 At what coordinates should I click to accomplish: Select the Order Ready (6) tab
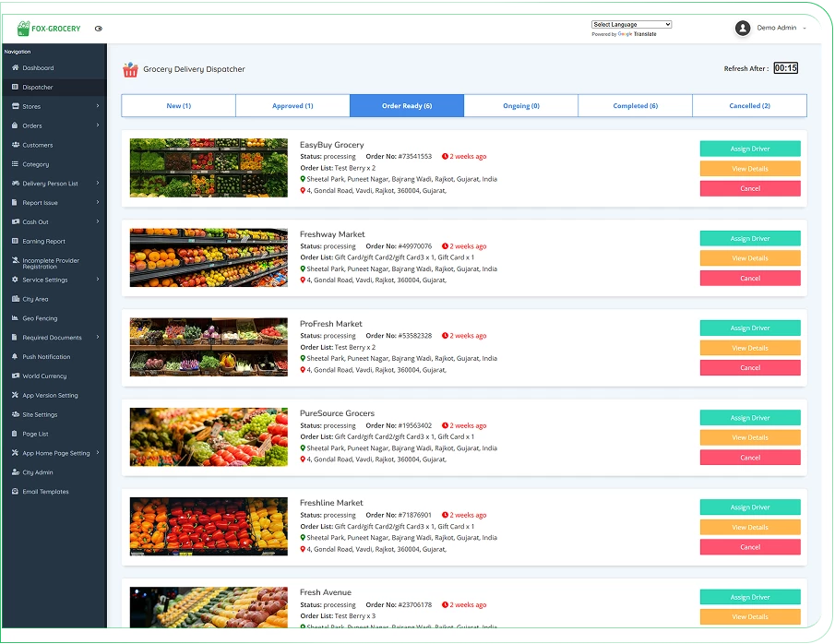(x=407, y=105)
